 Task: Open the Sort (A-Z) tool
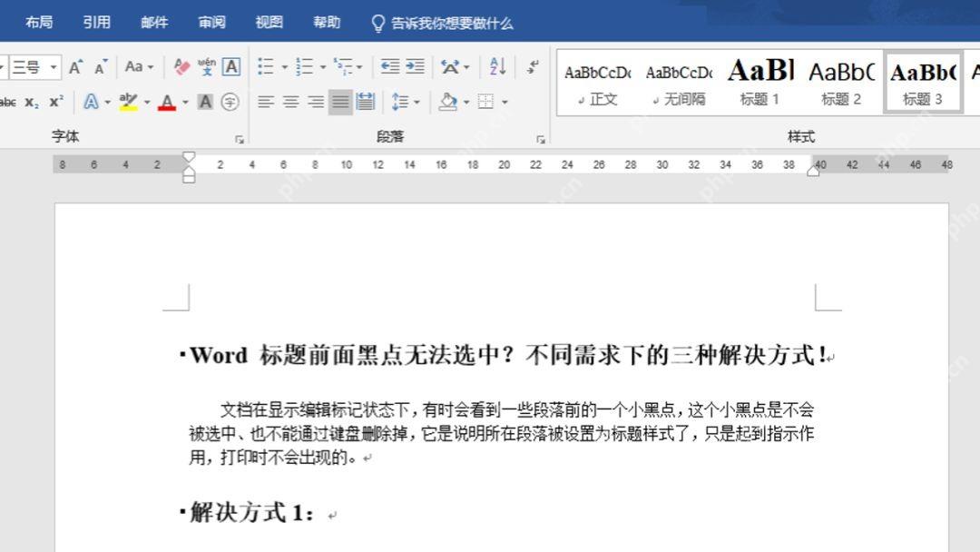497,66
